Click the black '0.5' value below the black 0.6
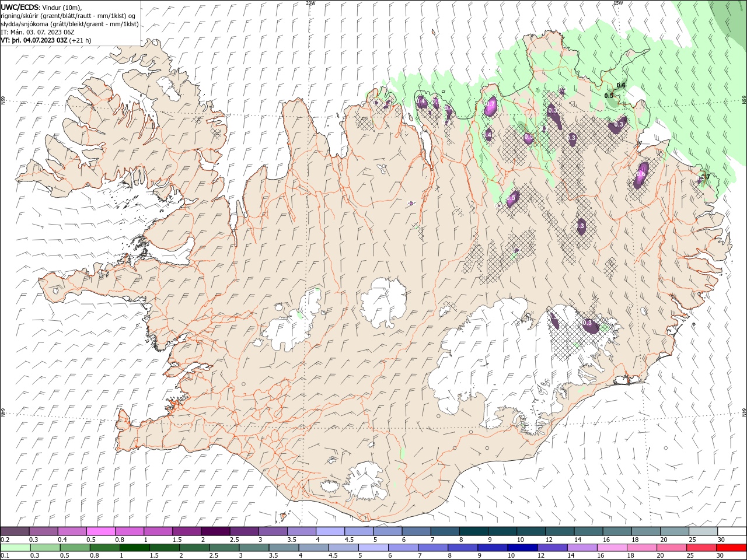 click(x=609, y=96)
